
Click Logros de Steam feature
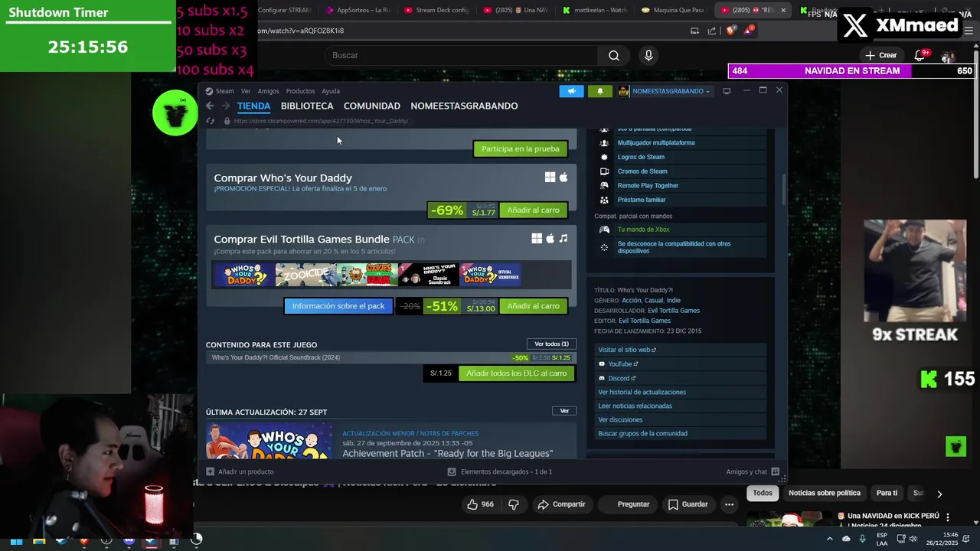[641, 157]
